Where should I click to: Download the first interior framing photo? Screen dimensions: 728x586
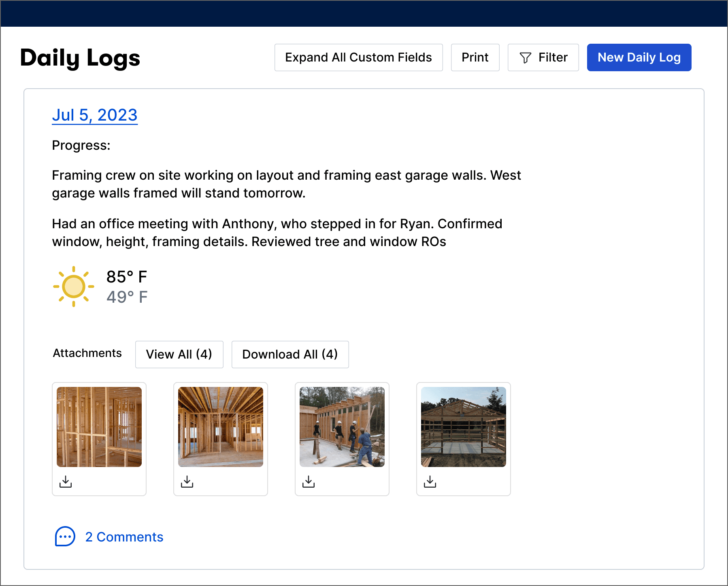[x=66, y=482]
